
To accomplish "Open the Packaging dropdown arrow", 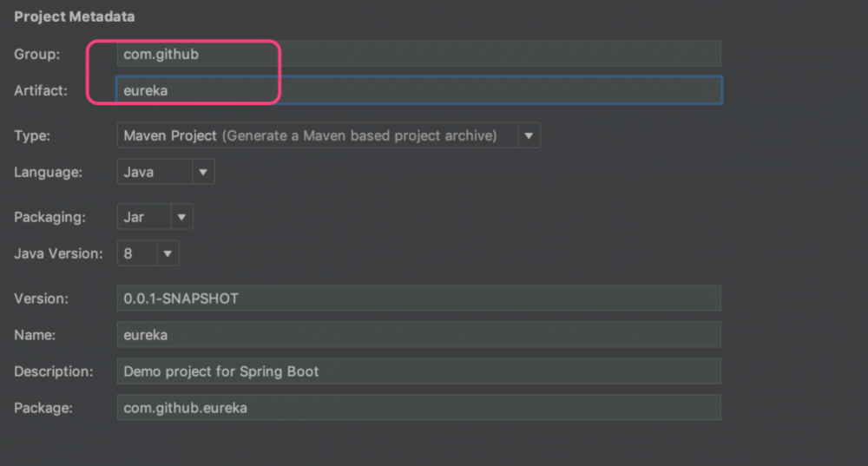I will 181,217.
